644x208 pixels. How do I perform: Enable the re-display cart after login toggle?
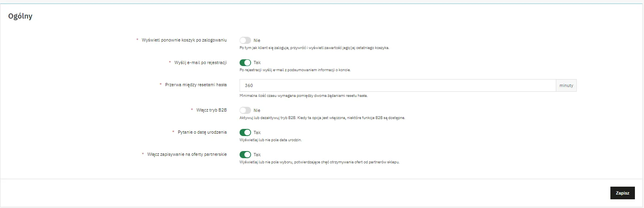(245, 40)
